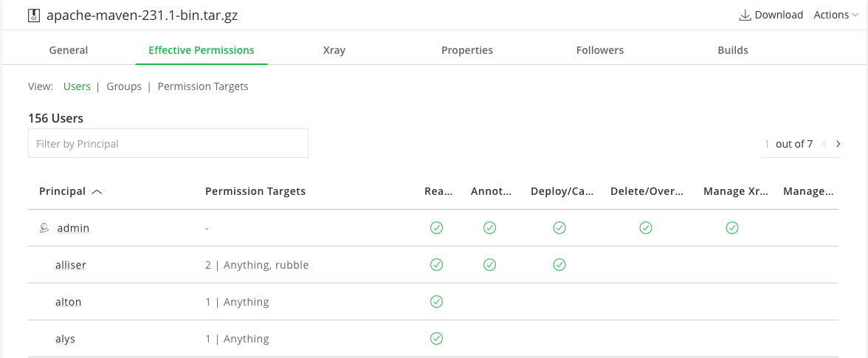Viewport: 868px width, 358px height.
Task: Click alys's '1 | Anything' permission target
Action: coord(237,339)
